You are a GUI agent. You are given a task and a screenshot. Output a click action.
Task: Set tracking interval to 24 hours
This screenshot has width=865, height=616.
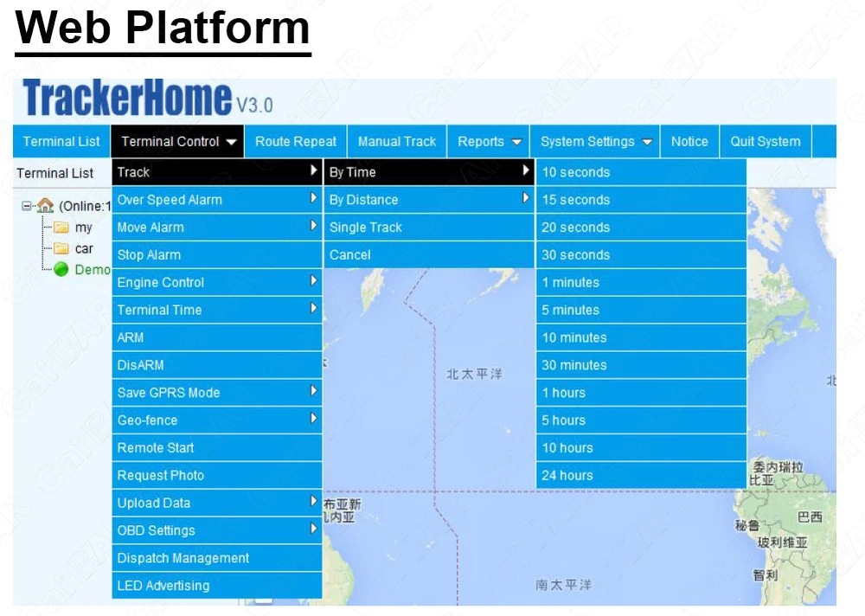click(x=641, y=476)
